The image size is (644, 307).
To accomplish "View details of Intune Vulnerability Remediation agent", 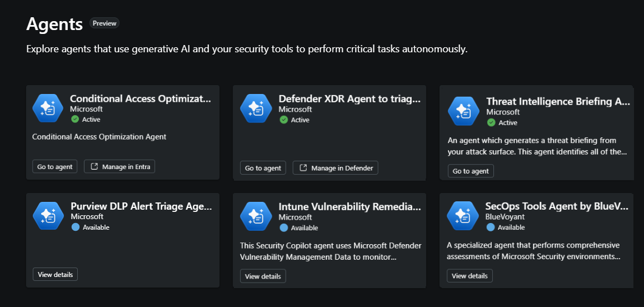I will (x=263, y=276).
